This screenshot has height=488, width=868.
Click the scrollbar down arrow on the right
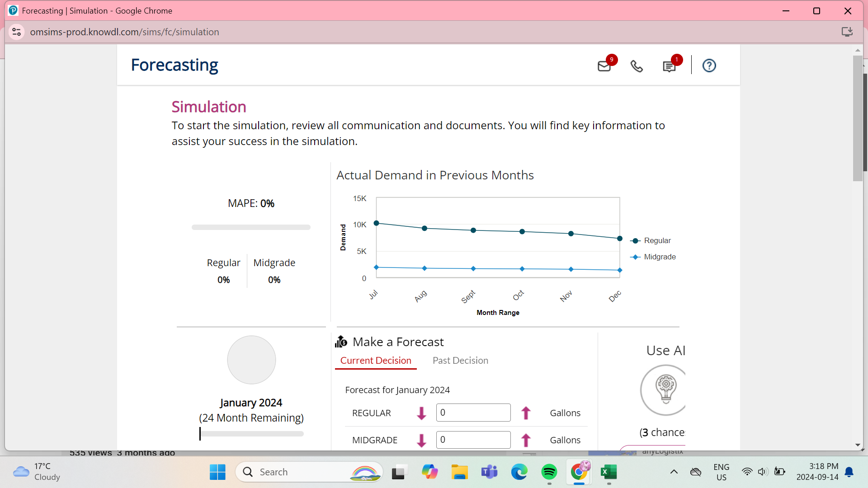857,445
